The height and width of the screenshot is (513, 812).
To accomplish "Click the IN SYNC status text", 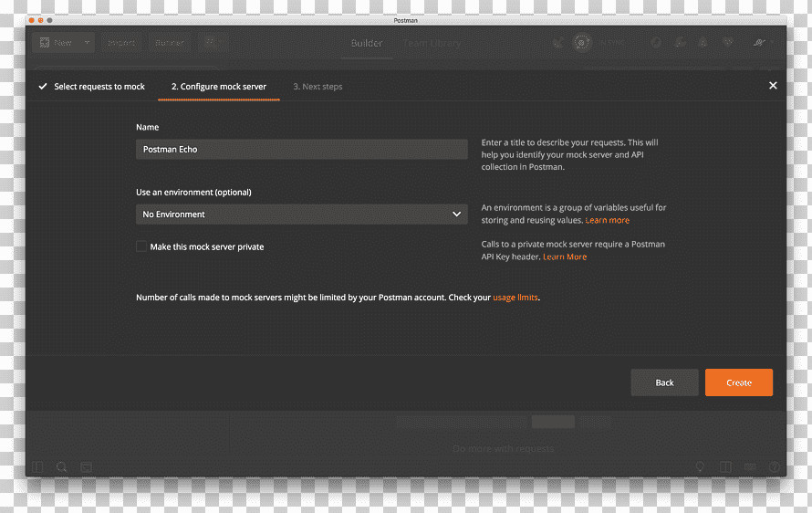I will [611, 43].
